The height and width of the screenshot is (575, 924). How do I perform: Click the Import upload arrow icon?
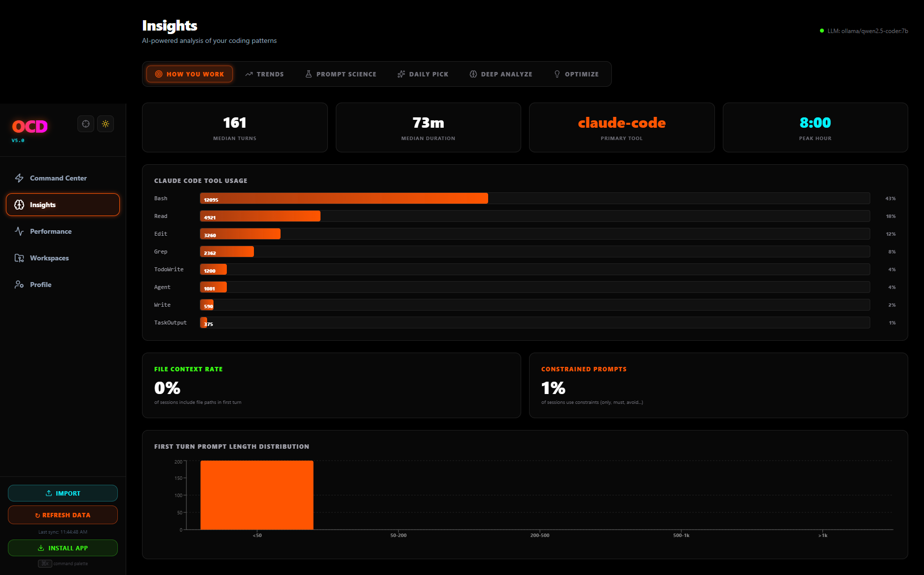[x=49, y=493]
